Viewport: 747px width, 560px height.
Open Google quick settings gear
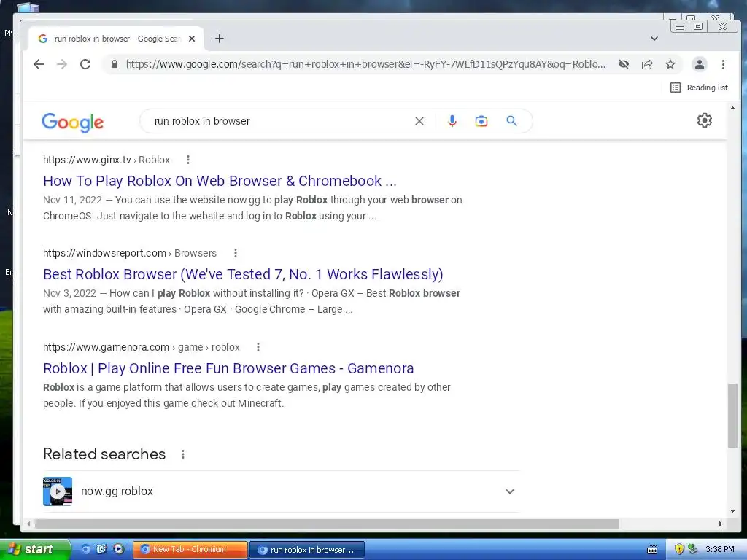point(705,120)
